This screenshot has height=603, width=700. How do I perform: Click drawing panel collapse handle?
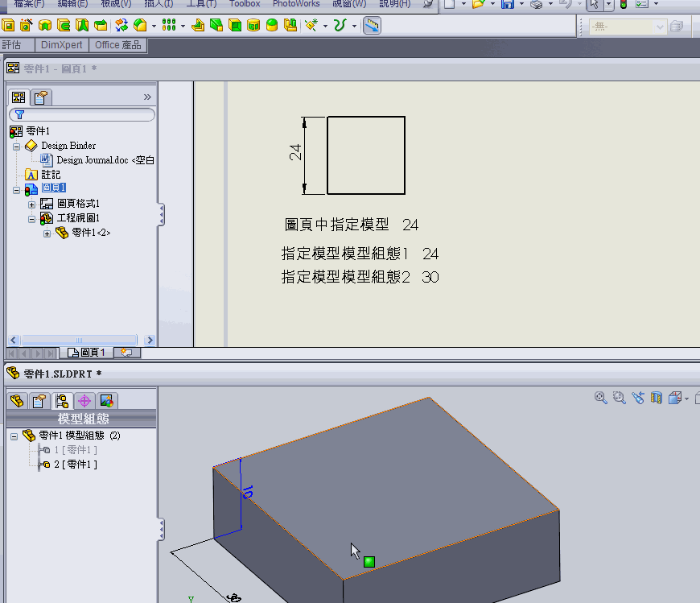point(161,215)
